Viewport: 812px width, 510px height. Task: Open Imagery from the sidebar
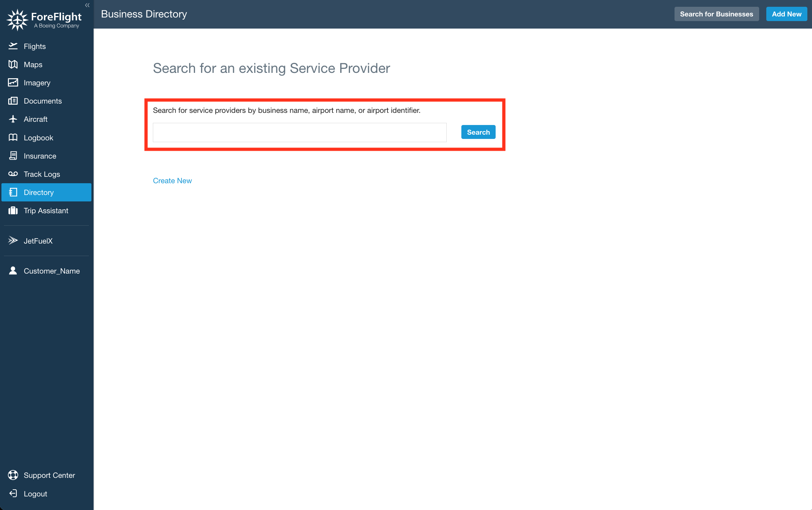click(x=46, y=82)
